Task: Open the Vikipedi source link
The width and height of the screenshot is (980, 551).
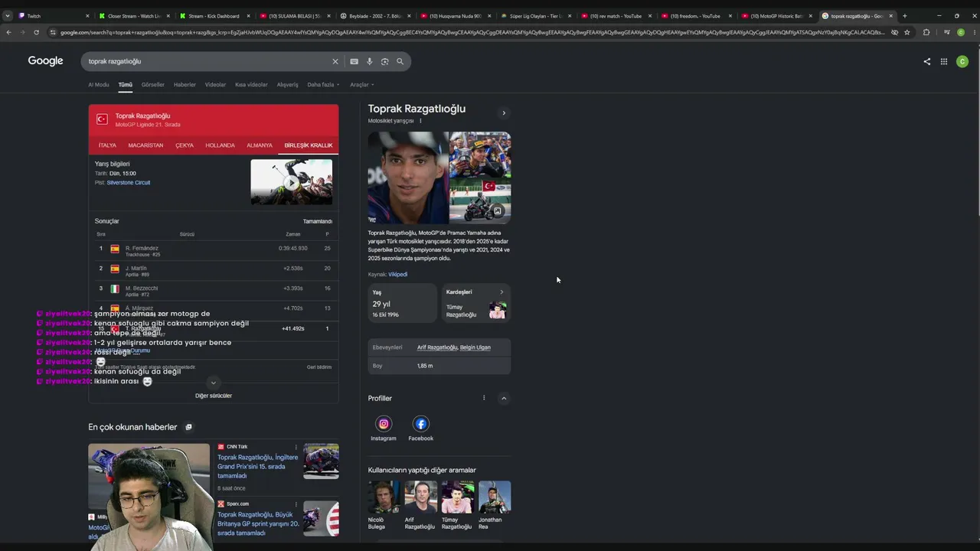Action: pyautogui.click(x=397, y=275)
